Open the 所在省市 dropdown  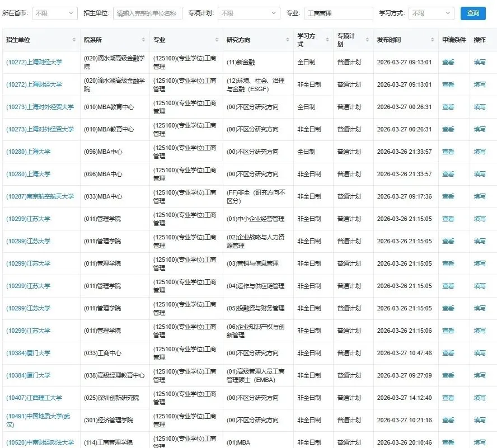55,13
